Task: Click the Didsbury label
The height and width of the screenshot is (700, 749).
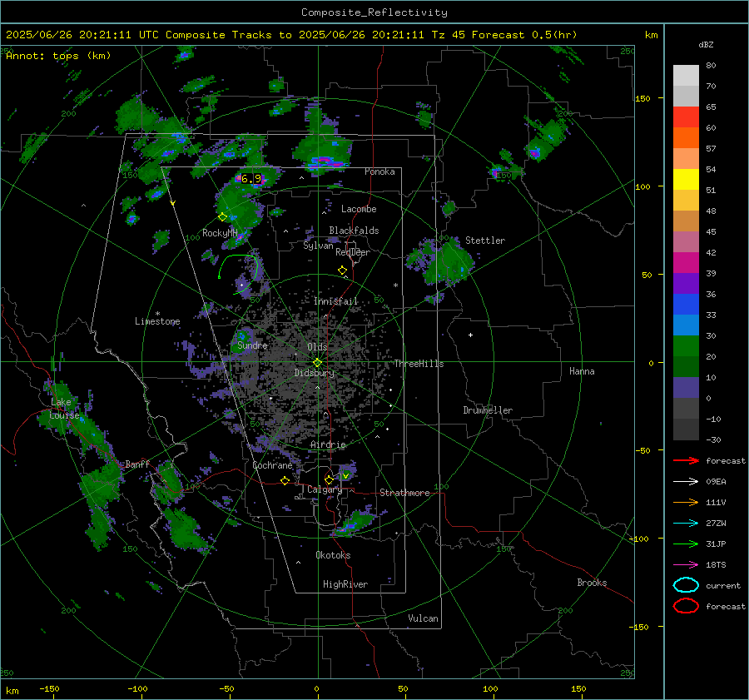Action: tap(314, 373)
